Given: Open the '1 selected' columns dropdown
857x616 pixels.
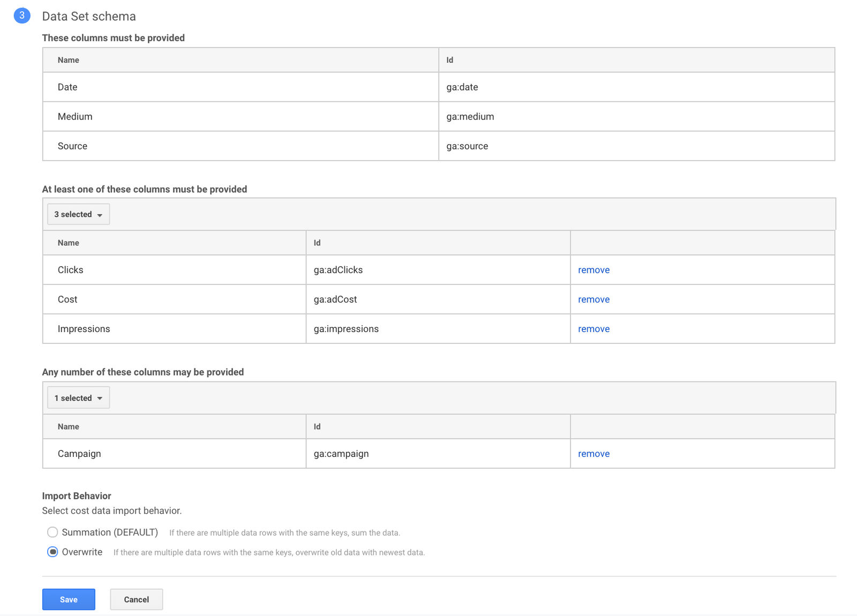Looking at the screenshot, I should (x=78, y=398).
